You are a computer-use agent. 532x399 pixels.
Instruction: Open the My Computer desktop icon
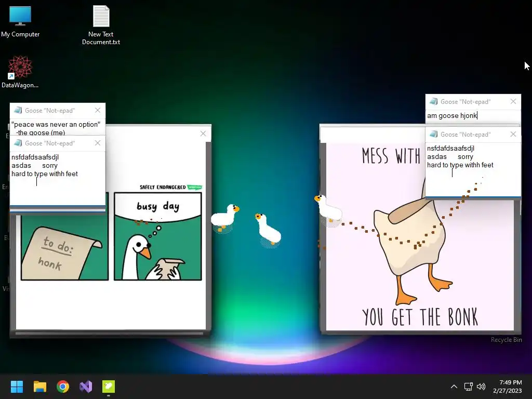tap(20, 22)
